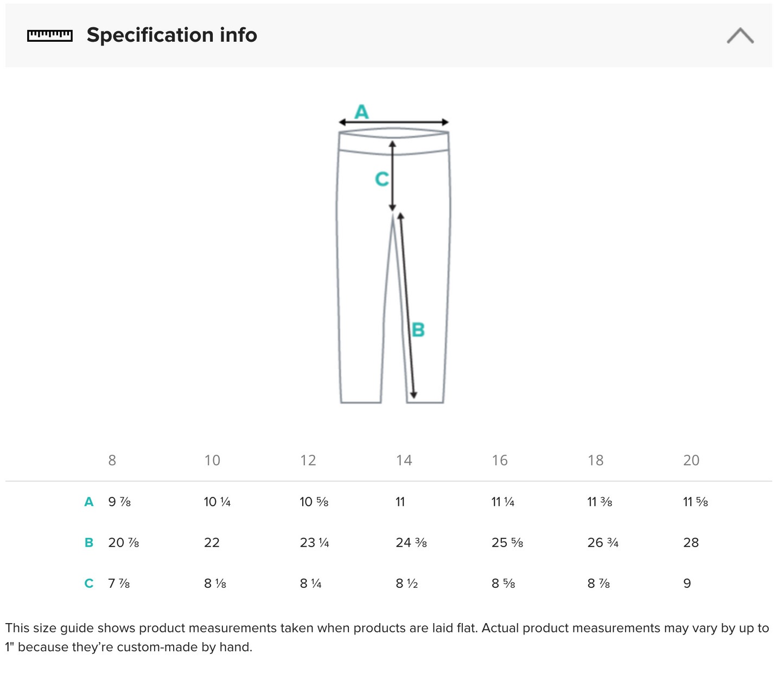Screen dimensions: 784x673
Task: Select the size 20 column header
Action: [691, 460]
